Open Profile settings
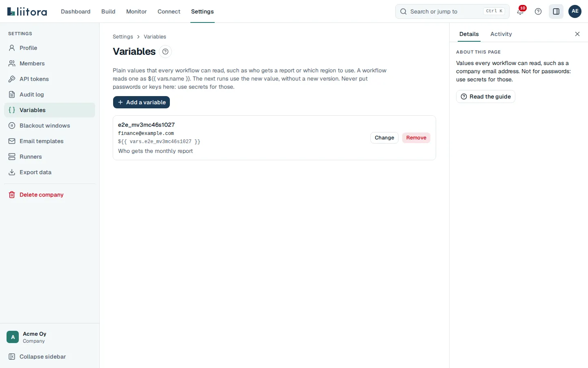Viewport: 588px width, 368px height. [49, 48]
